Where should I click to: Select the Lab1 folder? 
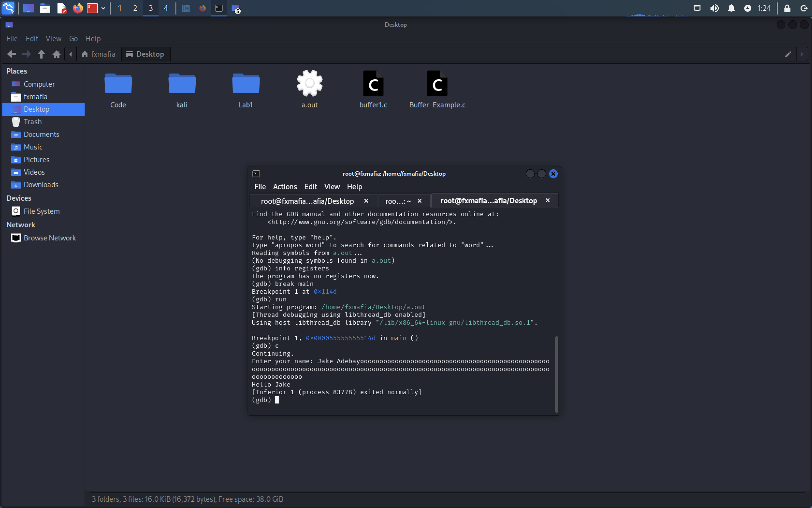click(246, 90)
